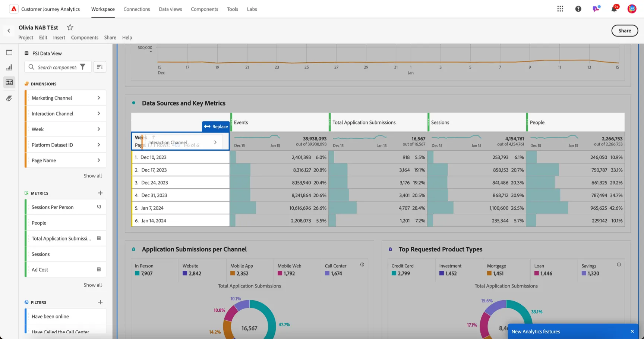Image resolution: width=644 pixels, height=339 pixels.
Task: Open the apps grid switcher icon
Action: point(560,9)
